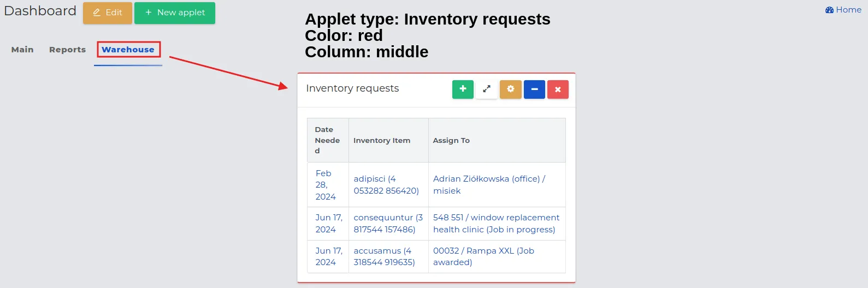Click the Inventory Item column header

pyautogui.click(x=382, y=140)
